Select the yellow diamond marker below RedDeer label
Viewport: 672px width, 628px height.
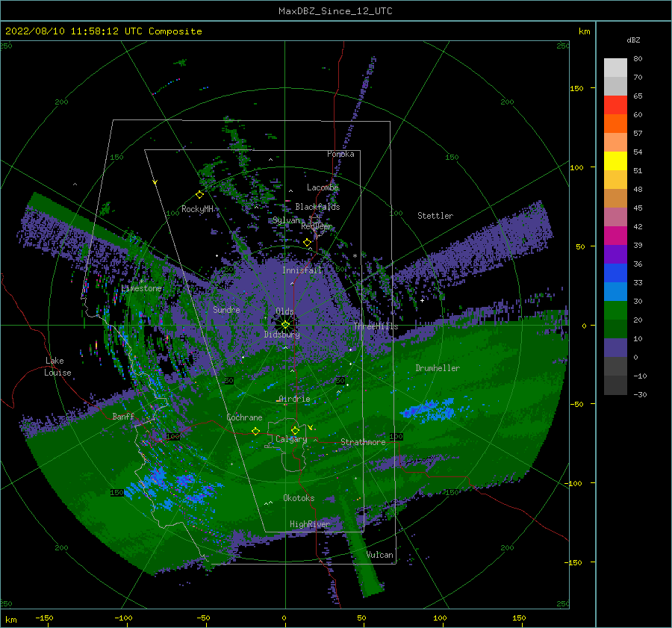(307, 243)
